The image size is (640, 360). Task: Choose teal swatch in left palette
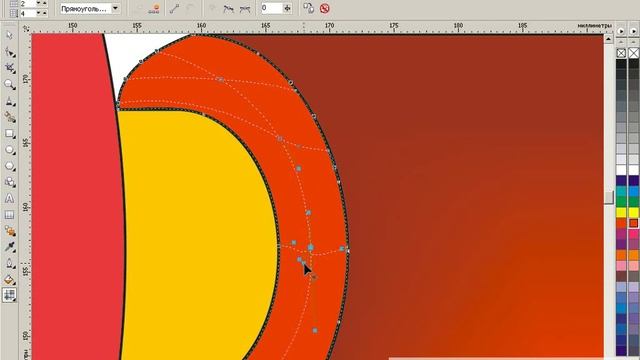[621, 191]
